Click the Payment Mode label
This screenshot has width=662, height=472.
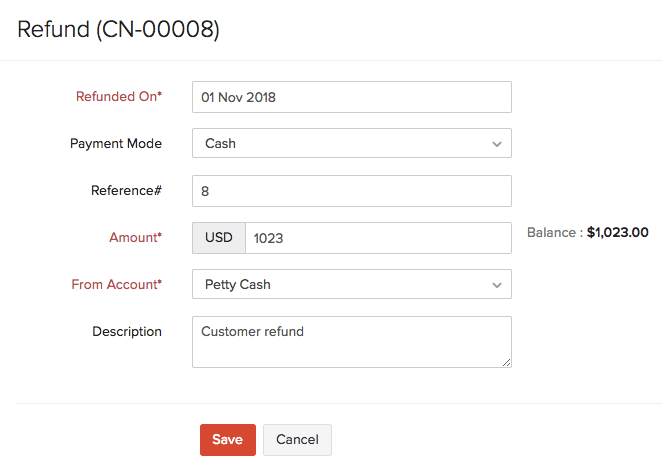(116, 143)
